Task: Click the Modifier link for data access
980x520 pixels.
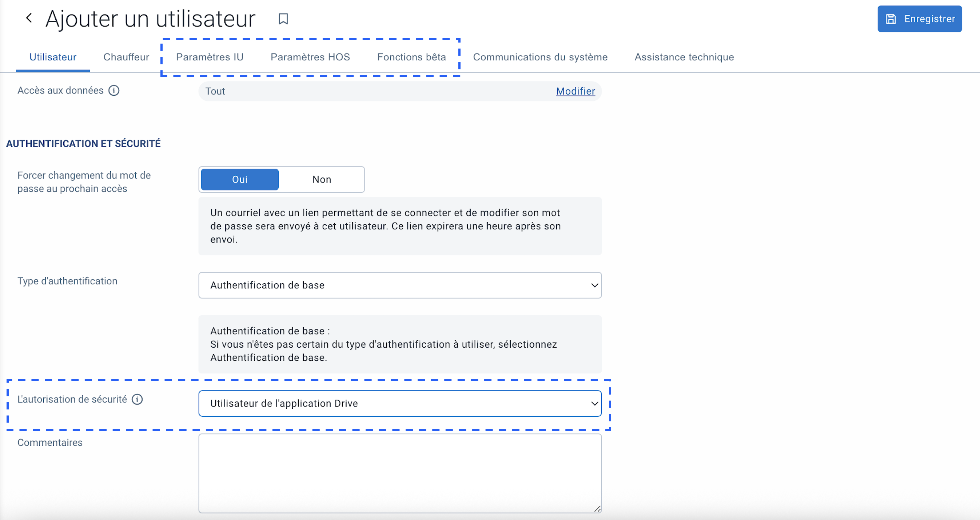Action: [575, 91]
